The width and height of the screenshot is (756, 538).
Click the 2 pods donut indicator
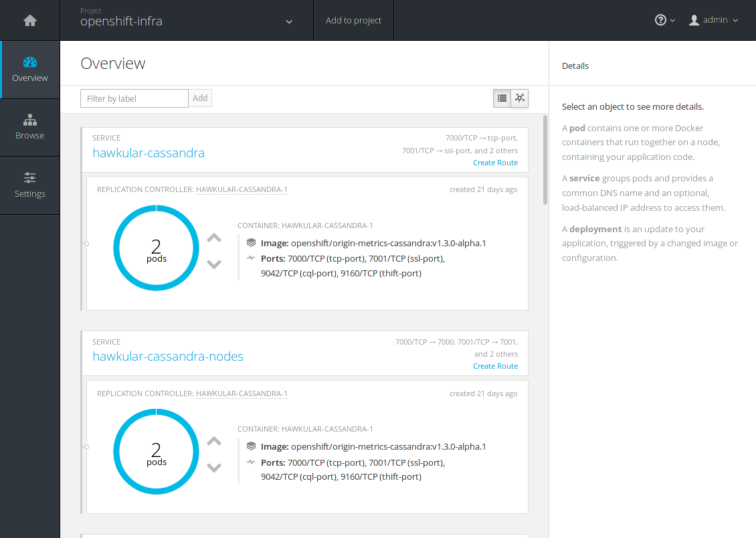click(156, 248)
